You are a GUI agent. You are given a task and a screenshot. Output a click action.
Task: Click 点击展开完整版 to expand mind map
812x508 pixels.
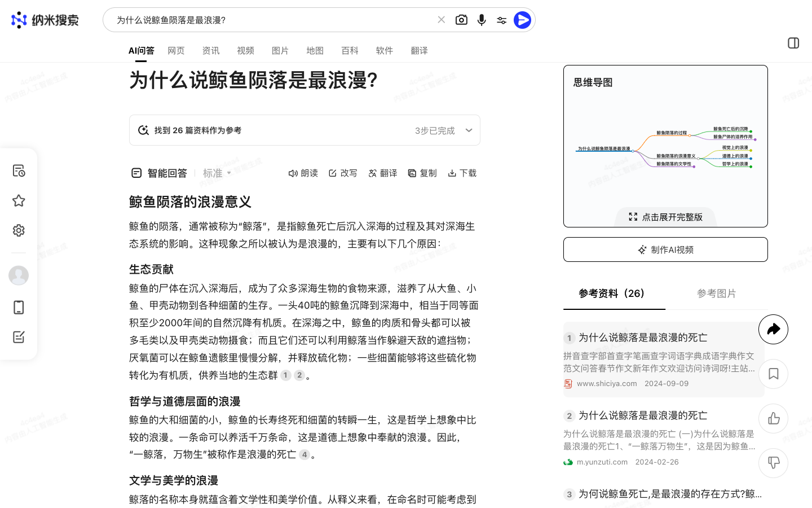[x=666, y=217]
